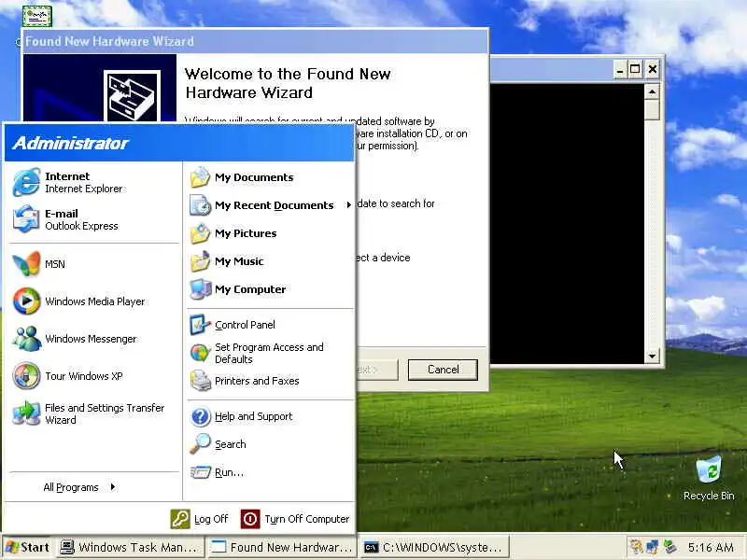This screenshot has width=747, height=560.
Task: Click the Search label in Start menu
Action: (231, 444)
